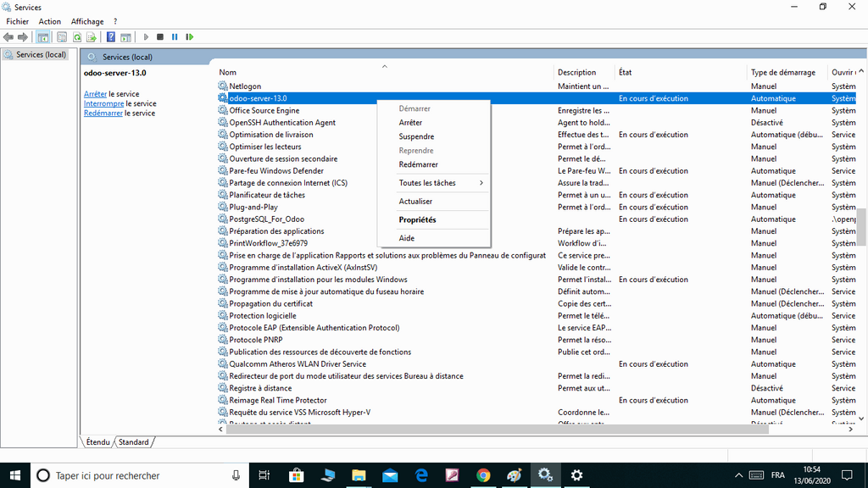Click the Pause service toolbar icon
The height and width of the screenshot is (488, 868).
tap(175, 37)
